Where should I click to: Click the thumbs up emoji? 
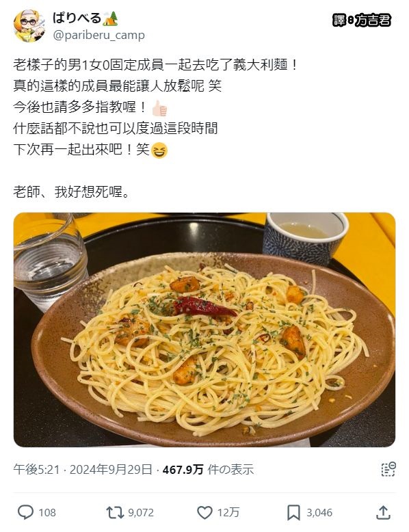(x=159, y=109)
